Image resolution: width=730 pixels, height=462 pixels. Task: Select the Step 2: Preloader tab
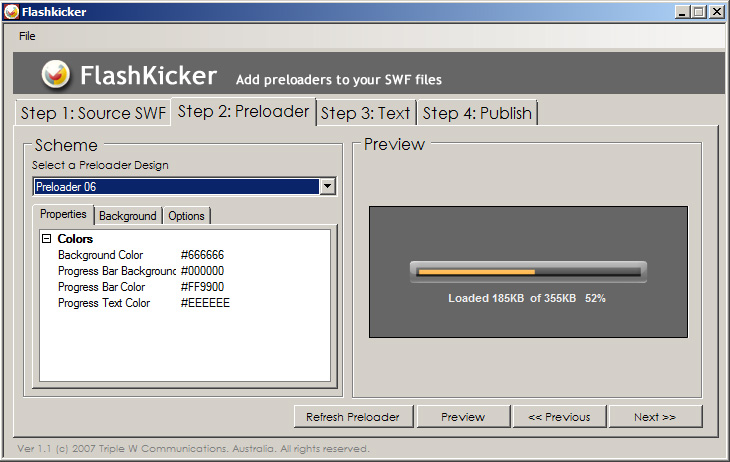(x=243, y=112)
